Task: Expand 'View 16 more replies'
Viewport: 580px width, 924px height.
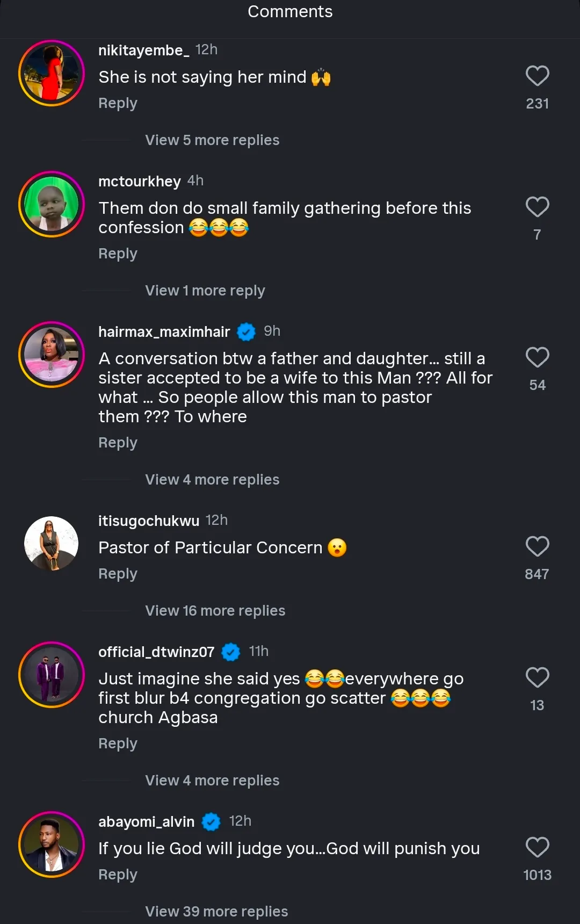Action: [215, 611]
